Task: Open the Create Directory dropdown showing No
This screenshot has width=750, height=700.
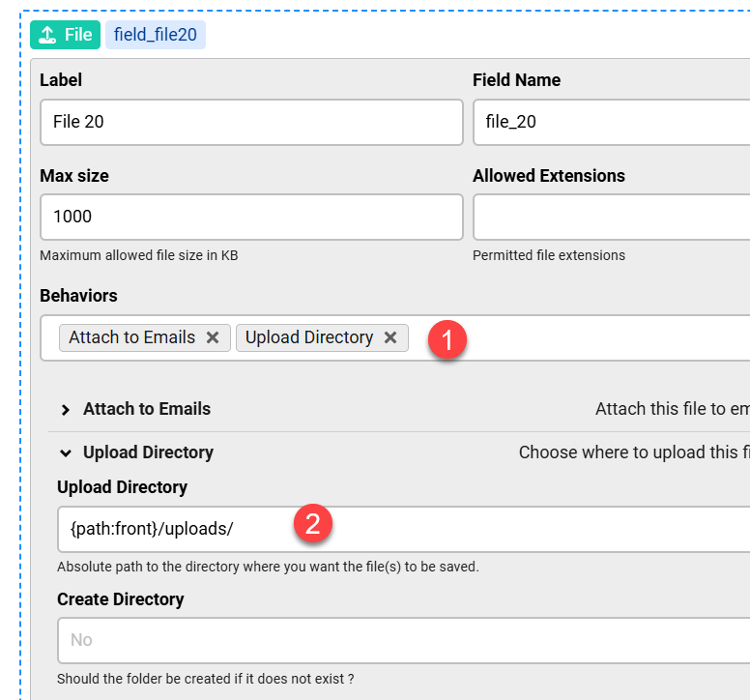Action: click(404, 640)
